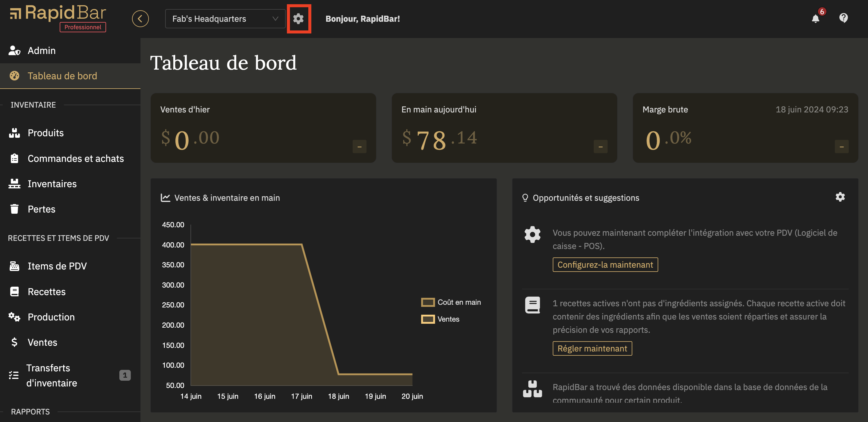Toggle Coût en main legend swatch
This screenshot has height=422, width=868.
(428, 302)
